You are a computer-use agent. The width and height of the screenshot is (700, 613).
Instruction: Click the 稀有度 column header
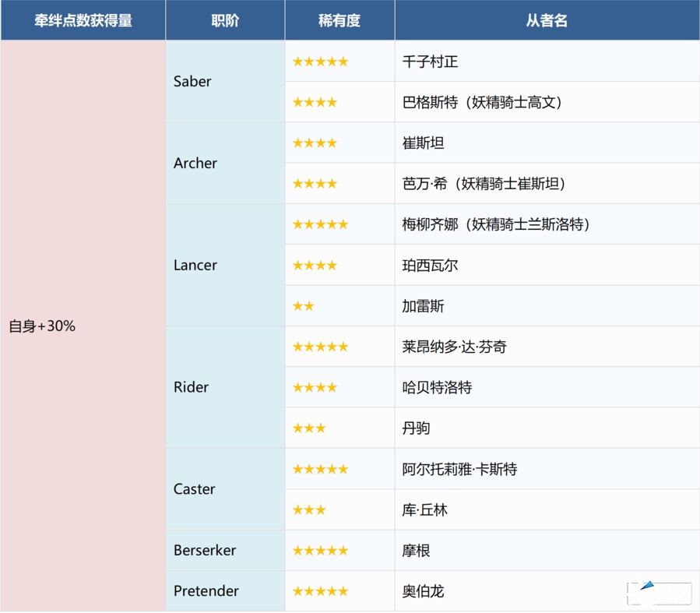coord(339,20)
